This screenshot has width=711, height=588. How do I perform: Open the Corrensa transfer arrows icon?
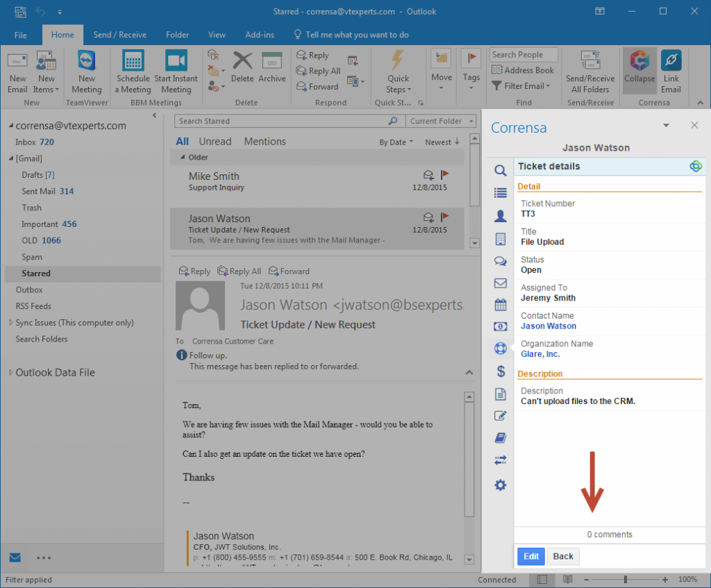pyautogui.click(x=500, y=460)
